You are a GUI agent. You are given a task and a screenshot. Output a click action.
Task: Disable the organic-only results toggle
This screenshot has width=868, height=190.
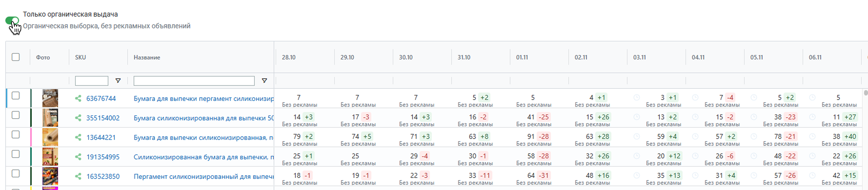[12, 20]
